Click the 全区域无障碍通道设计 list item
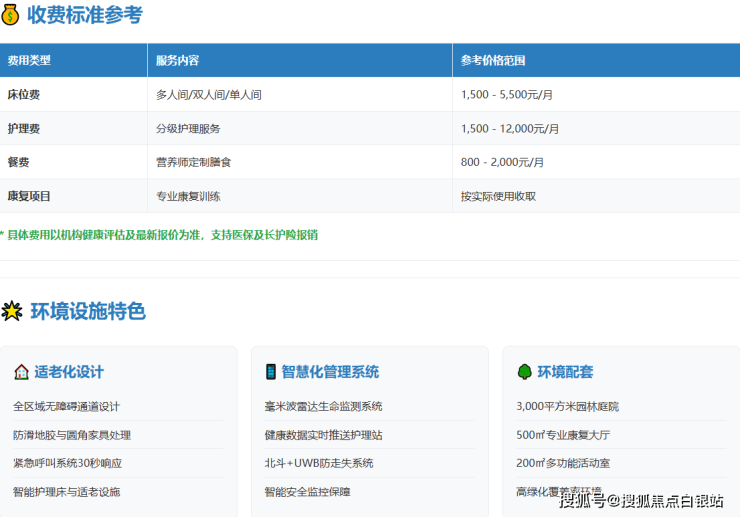740x517 pixels. 66,406
